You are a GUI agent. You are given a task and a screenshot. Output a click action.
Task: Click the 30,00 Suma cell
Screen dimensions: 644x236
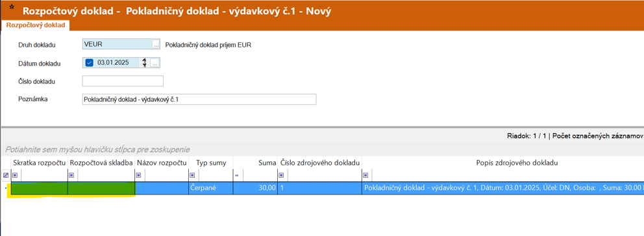click(x=255, y=188)
